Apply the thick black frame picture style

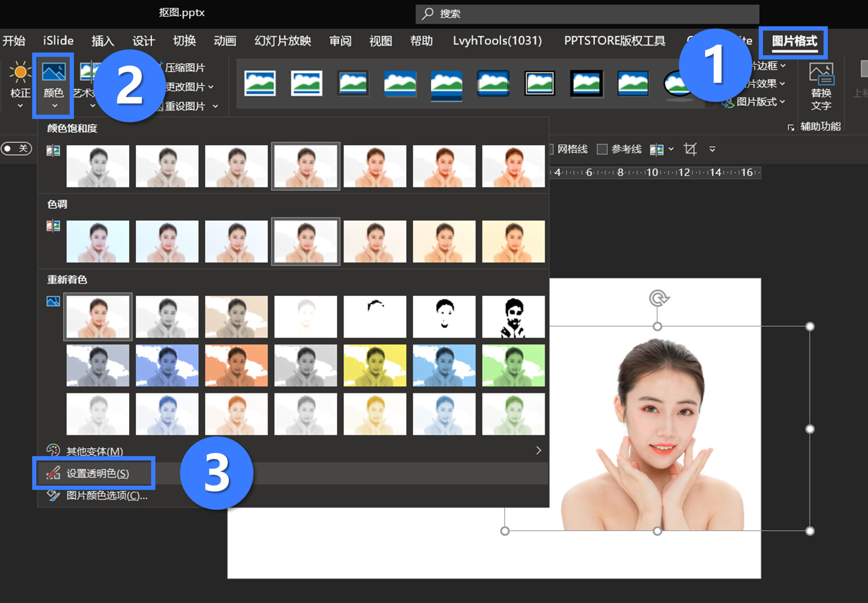click(x=586, y=84)
